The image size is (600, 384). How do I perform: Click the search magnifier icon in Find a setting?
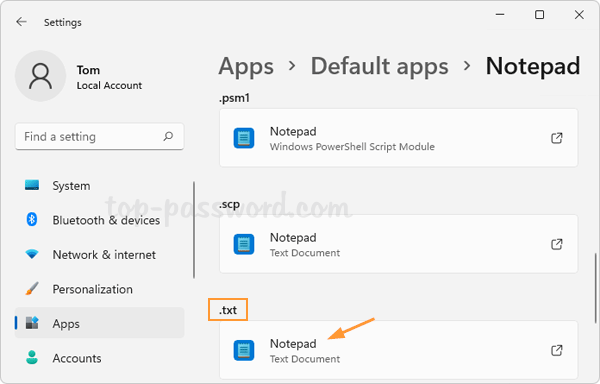168,136
